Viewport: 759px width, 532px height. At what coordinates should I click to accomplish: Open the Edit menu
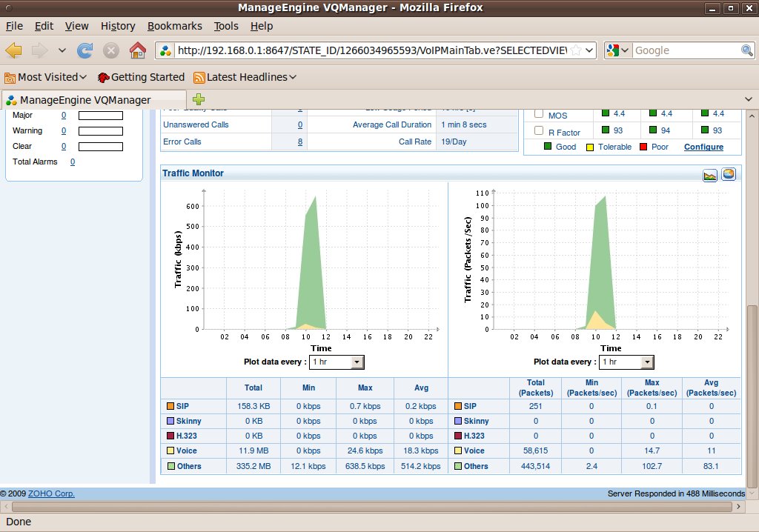click(44, 26)
